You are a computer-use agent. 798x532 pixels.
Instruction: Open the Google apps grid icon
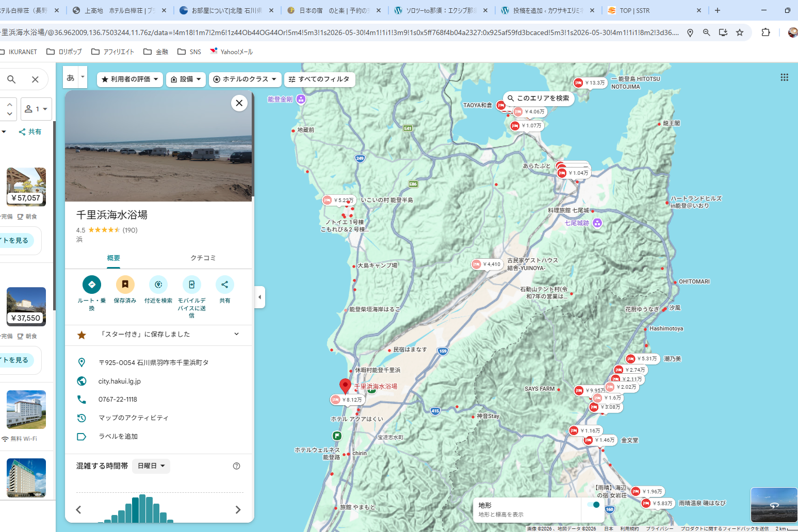click(x=784, y=77)
